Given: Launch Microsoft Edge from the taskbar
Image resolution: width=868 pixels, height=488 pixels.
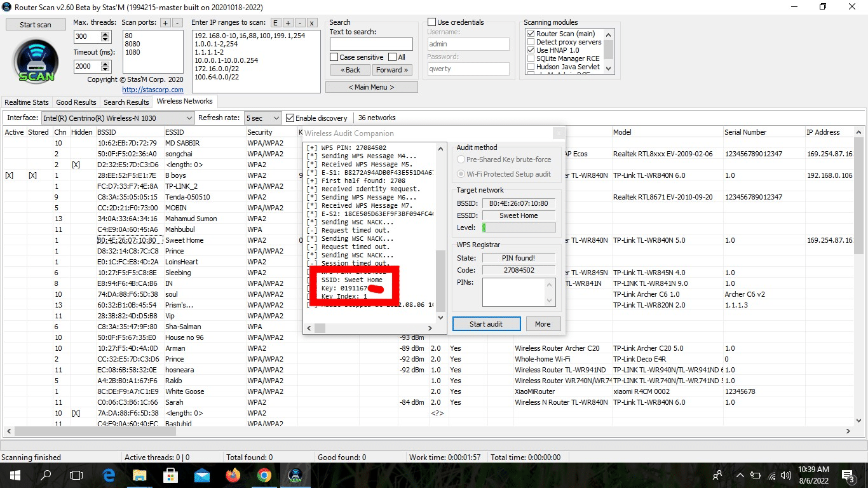Looking at the screenshot, I should coord(109,475).
